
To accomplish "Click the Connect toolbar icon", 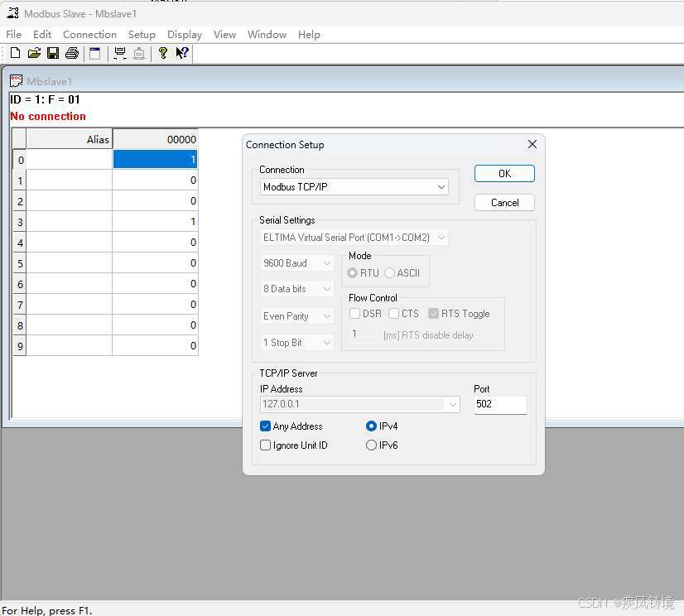I will (119, 53).
